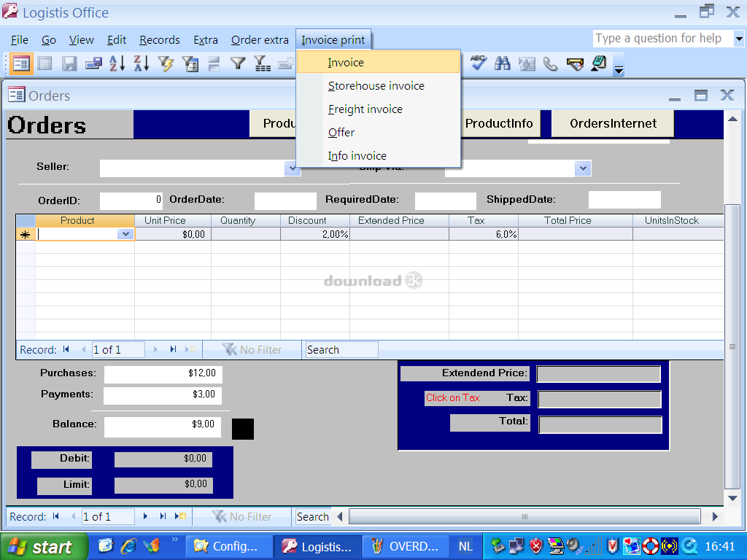The width and height of the screenshot is (747, 560).
Task: Run spelling check ABC icon
Action: (479, 63)
